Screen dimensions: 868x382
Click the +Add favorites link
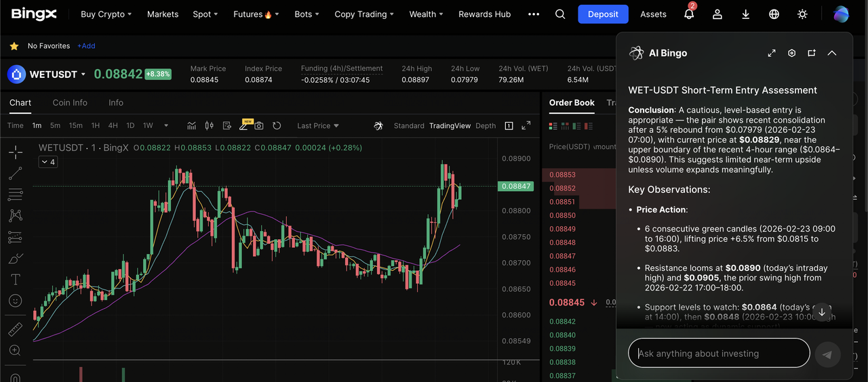86,46
